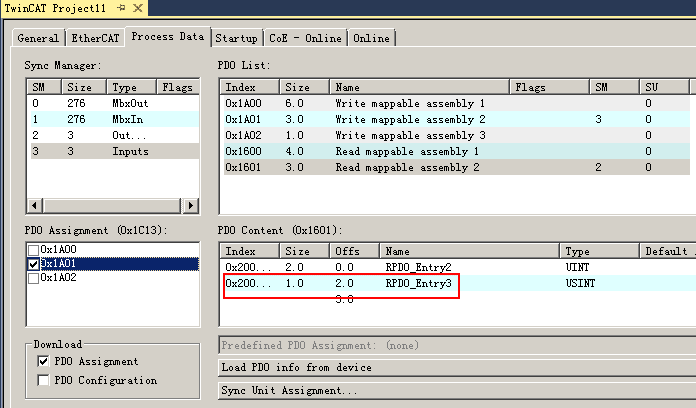The image size is (696, 408).
Task: Open the CoE - Online tab
Action: [304, 38]
